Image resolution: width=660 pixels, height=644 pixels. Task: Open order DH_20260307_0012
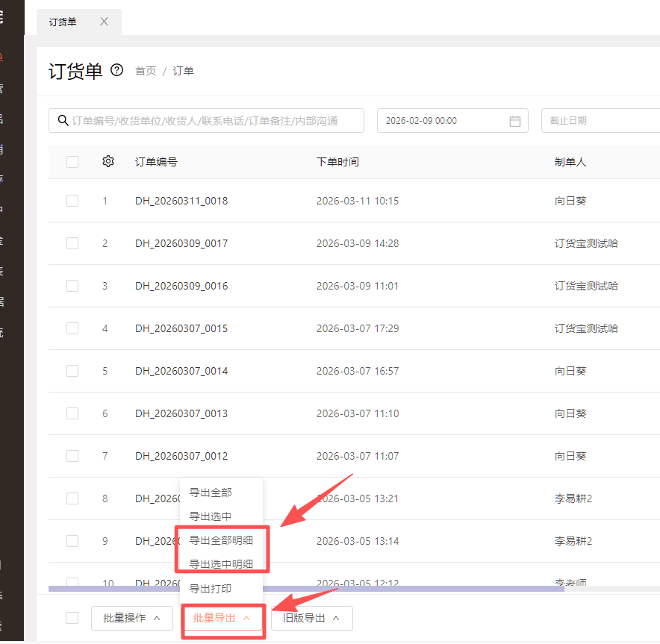pyautogui.click(x=181, y=455)
